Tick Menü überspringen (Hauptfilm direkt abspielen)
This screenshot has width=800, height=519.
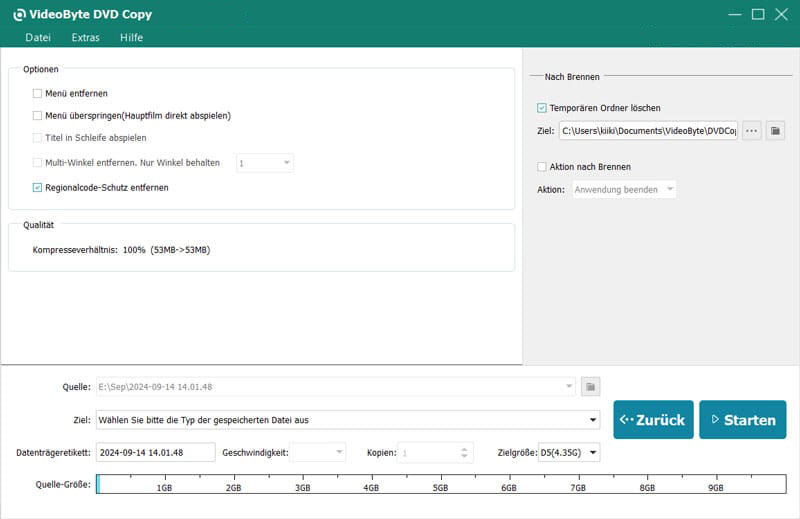pyautogui.click(x=37, y=116)
